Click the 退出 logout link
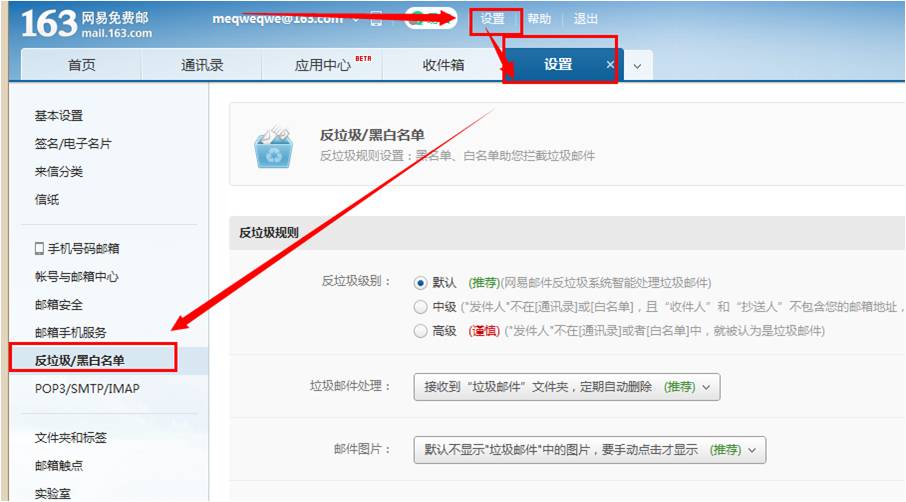This screenshot has height=502, width=906. point(586,19)
